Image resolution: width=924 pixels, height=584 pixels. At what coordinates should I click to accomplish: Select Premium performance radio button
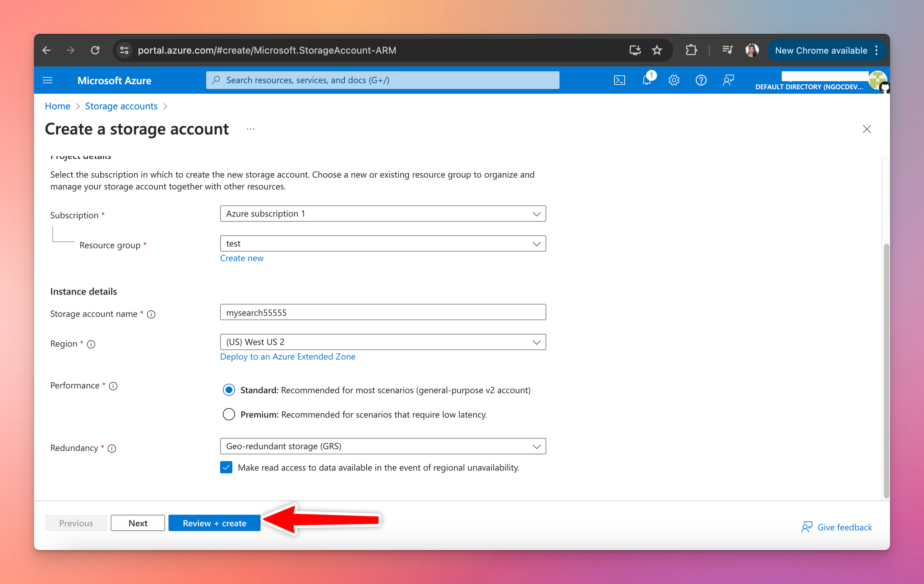[x=229, y=414]
